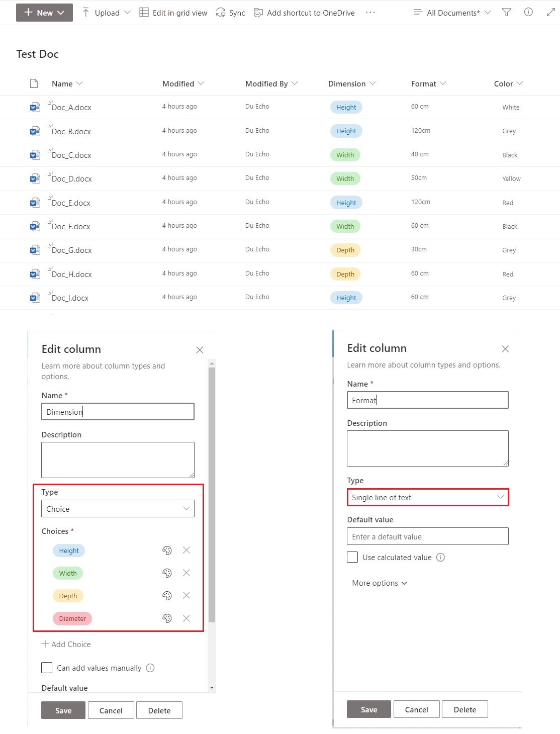560x734 pixels.
Task: Open the Type dropdown showing Choice
Action: 118,509
